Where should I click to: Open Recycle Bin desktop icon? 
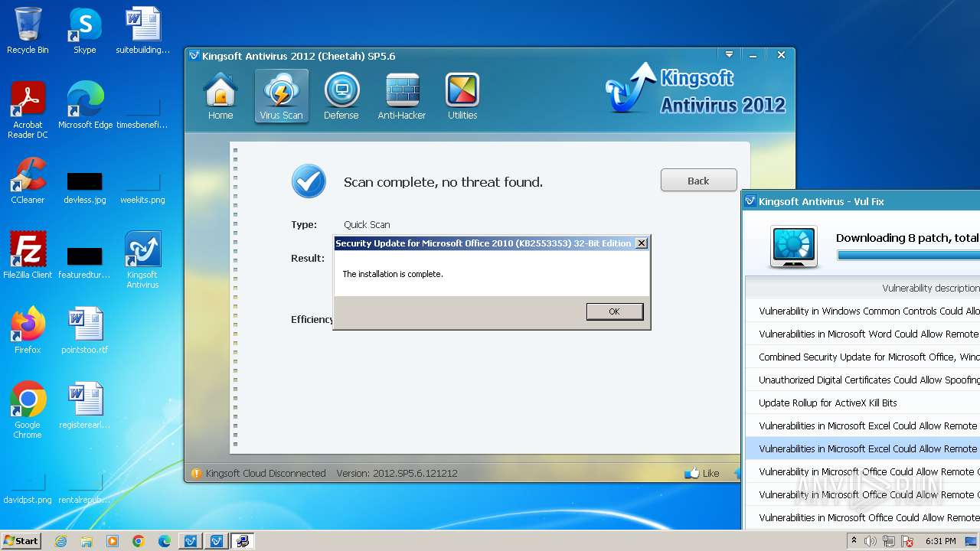(28, 31)
